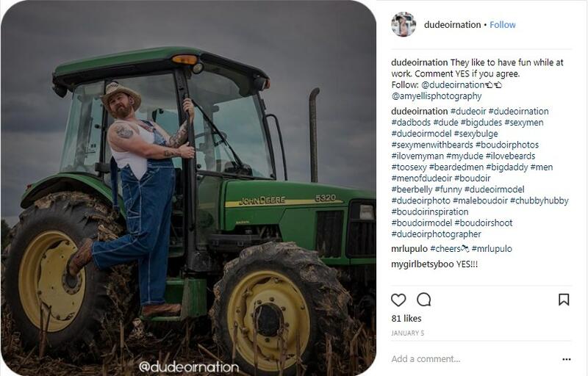
Task: Open the three-dot more options menu
Action: click(x=566, y=359)
